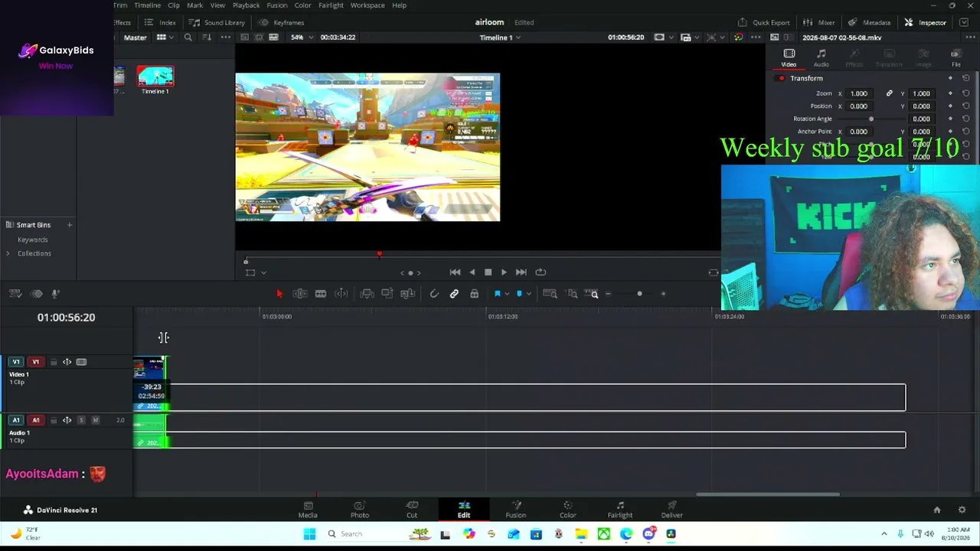Click the Quick Export button

[763, 22]
